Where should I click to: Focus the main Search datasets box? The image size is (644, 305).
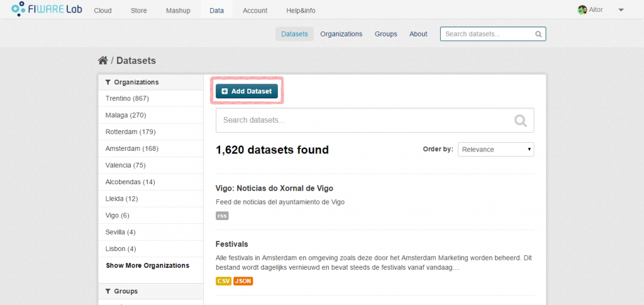(375, 120)
